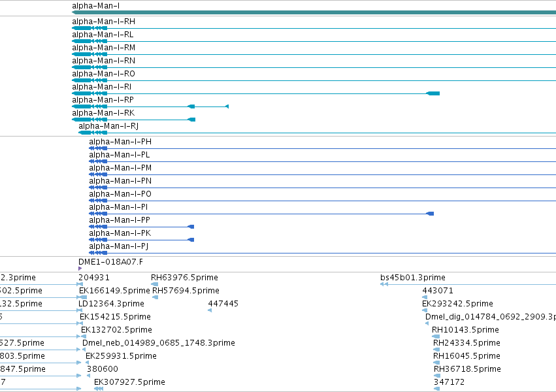
Task: Click the bs45b01.3prime double-arrow glyph
Action: 384,284
